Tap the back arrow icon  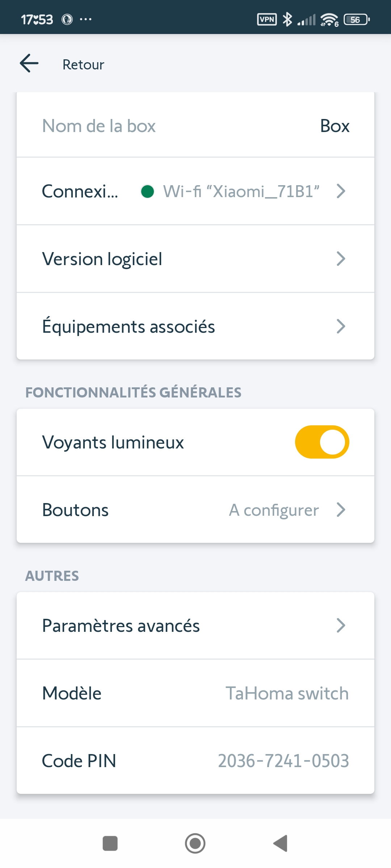point(29,64)
